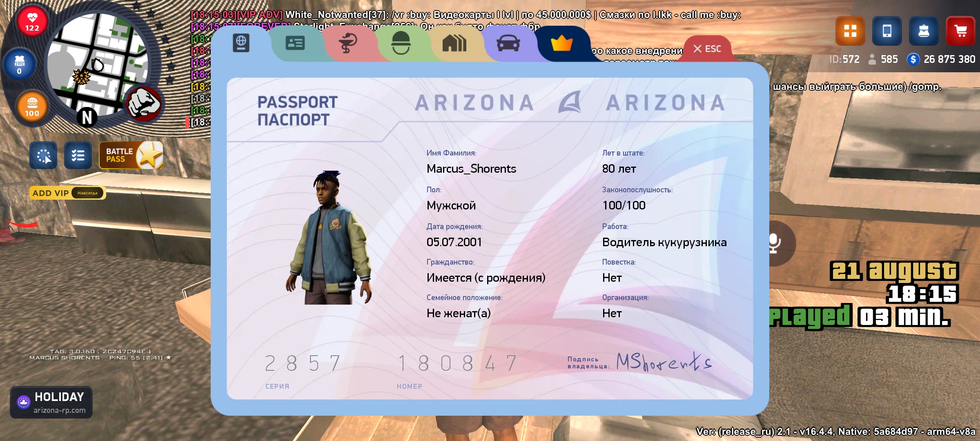Viewport: 980px width, 441px height.
Task: Switch to the ID card licenses tab
Action: coord(295,43)
